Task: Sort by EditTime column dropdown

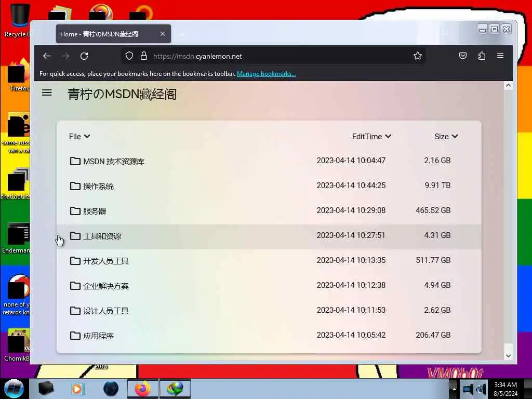Action: point(371,137)
